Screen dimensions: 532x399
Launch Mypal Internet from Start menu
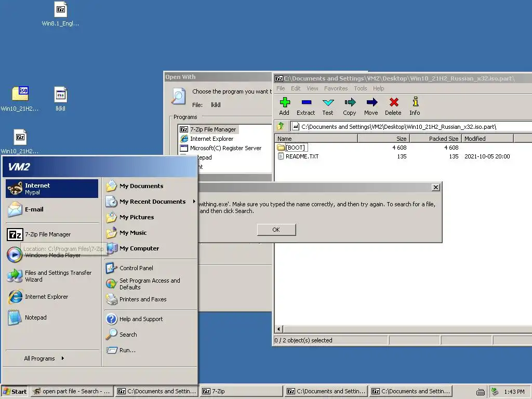click(x=52, y=189)
